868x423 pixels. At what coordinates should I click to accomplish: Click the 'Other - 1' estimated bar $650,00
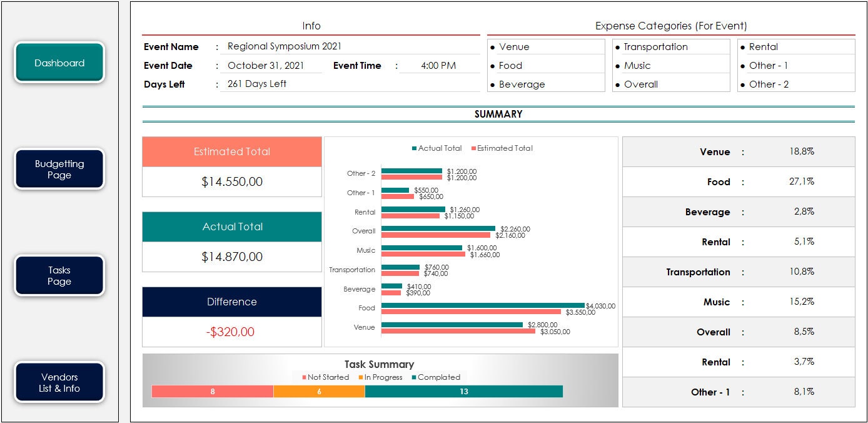[x=398, y=196]
